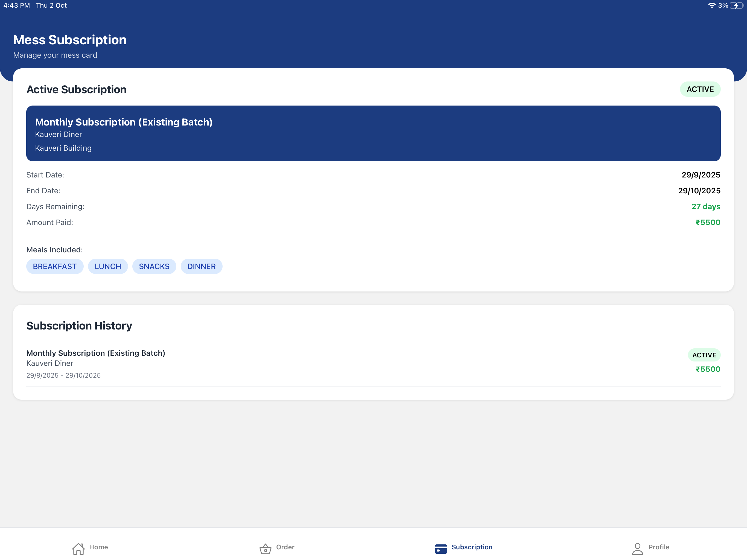Open the Subscription History Monthly Subscription entry
747x560 pixels.
[x=373, y=364]
